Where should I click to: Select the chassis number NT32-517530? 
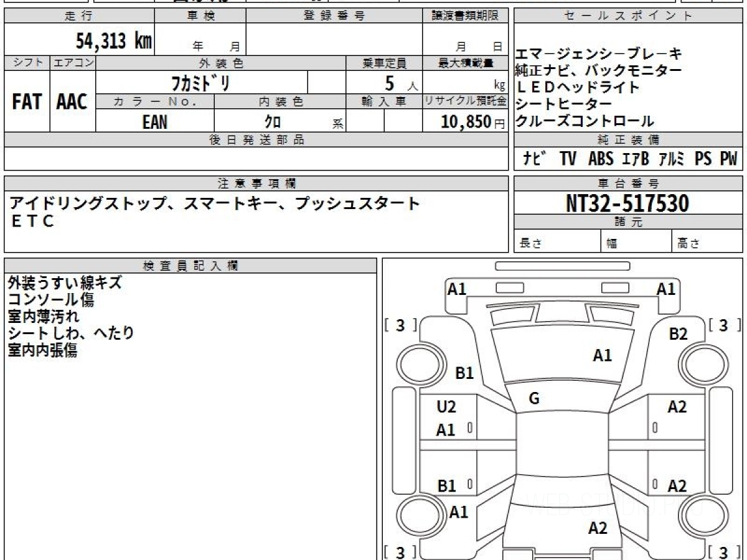pos(627,203)
